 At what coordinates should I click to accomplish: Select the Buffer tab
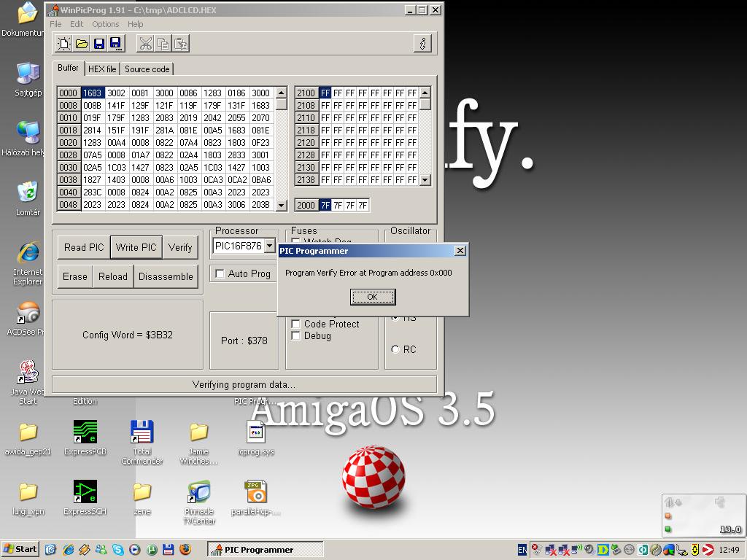[68, 68]
